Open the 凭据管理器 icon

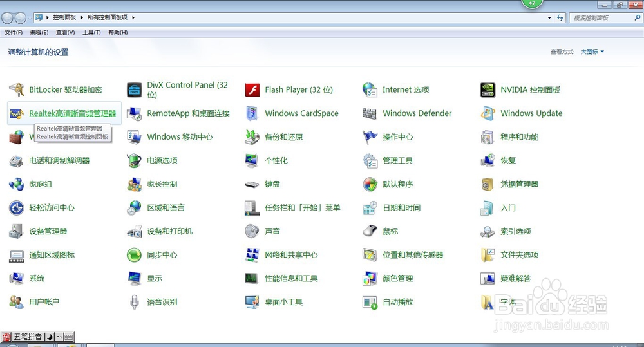click(x=488, y=184)
